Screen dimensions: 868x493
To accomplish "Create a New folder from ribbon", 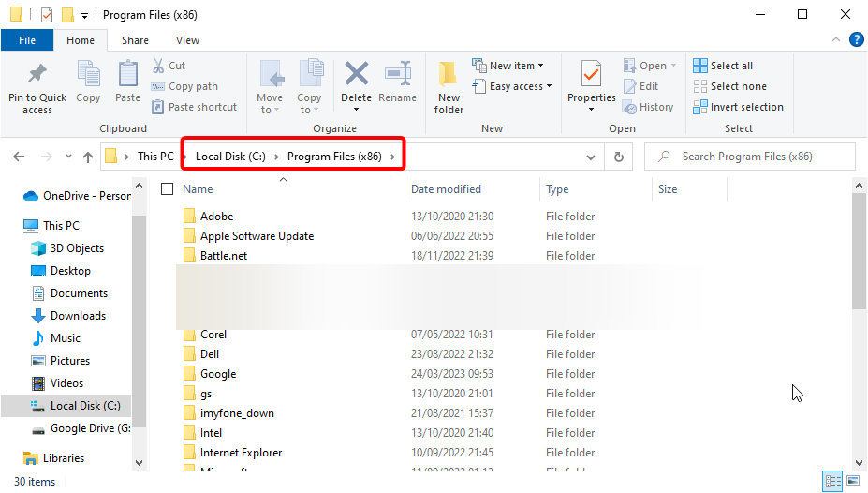I will point(449,87).
